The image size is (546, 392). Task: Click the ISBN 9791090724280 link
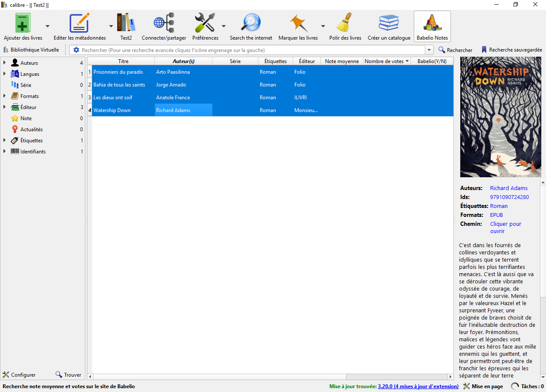tap(509, 197)
